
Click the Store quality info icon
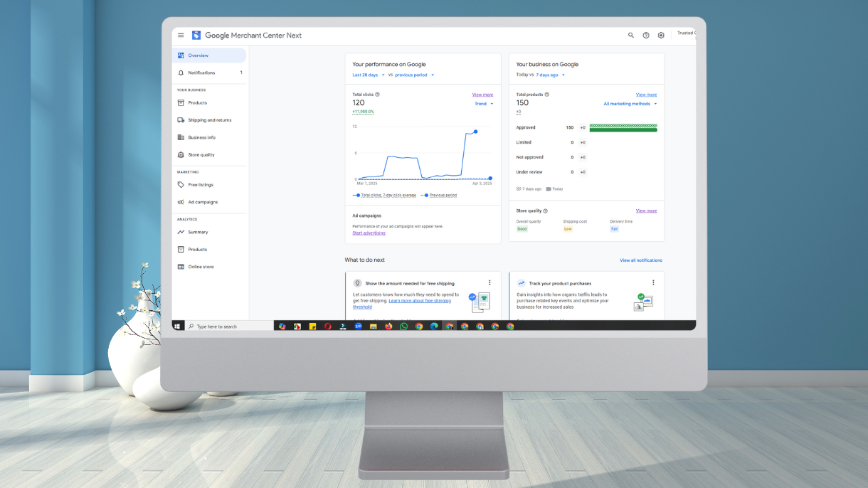pos(546,211)
